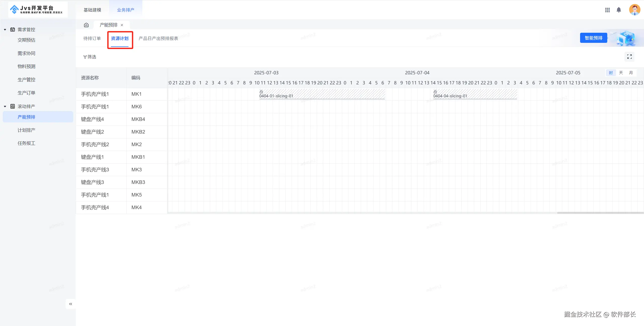
Task: Collapse the 滚动排产 menu group
Action: 5,106
